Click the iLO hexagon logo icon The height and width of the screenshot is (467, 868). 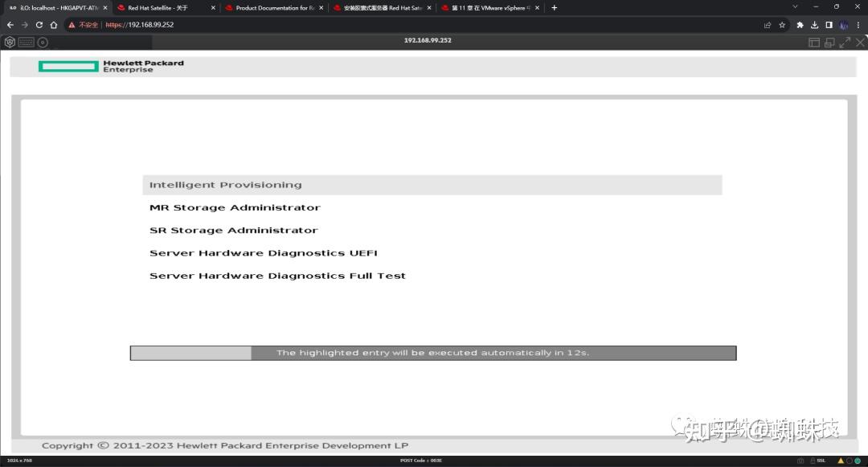click(10, 42)
